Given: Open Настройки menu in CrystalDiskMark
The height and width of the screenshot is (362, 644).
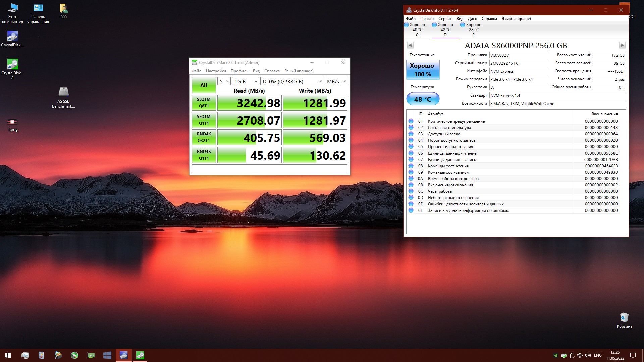Looking at the screenshot, I should [x=216, y=71].
